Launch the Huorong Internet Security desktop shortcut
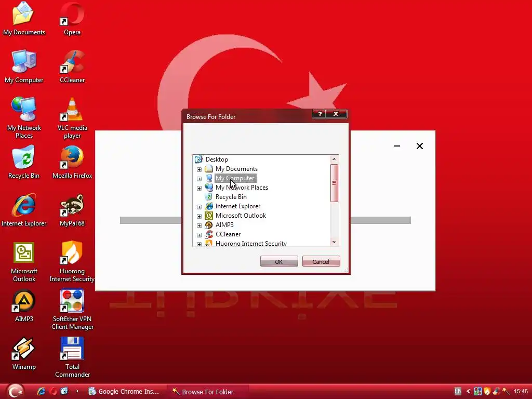Viewport: 532px width, 399px height. 72,262
